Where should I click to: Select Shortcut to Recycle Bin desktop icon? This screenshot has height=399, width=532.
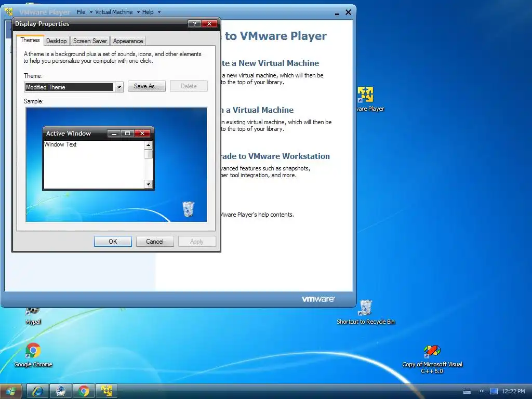365,312
